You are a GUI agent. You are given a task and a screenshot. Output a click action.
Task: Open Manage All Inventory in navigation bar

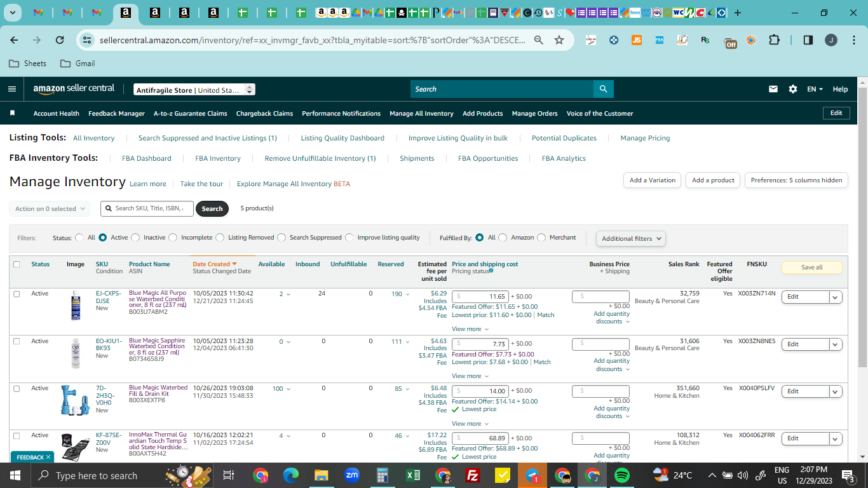421,113
